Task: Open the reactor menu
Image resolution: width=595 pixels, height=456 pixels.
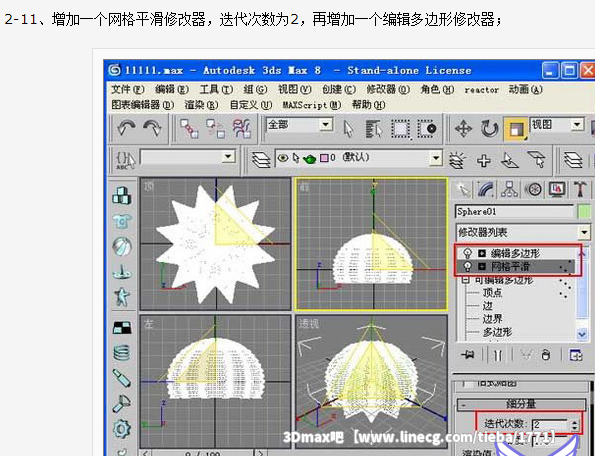Action: pyautogui.click(x=482, y=90)
